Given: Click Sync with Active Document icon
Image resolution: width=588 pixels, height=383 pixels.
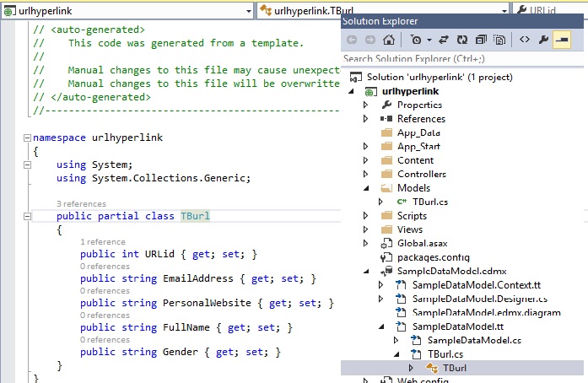Looking at the screenshot, I should pyautogui.click(x=444, y=40).
